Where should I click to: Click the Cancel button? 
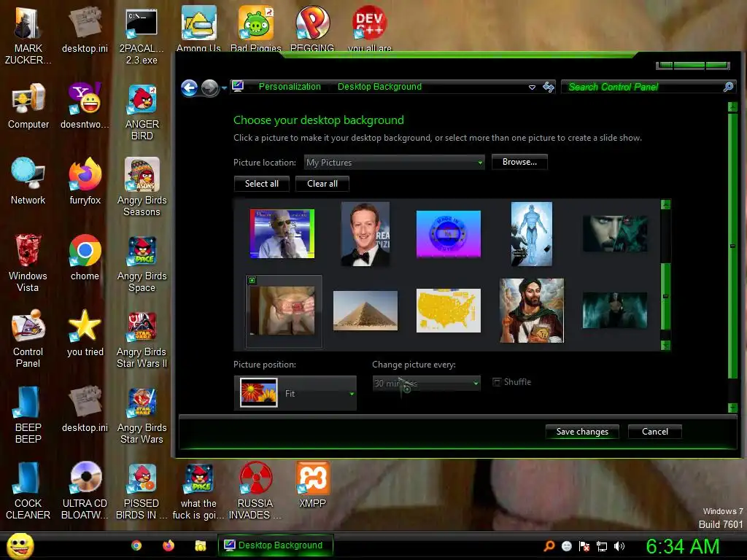tap(654, 432)
